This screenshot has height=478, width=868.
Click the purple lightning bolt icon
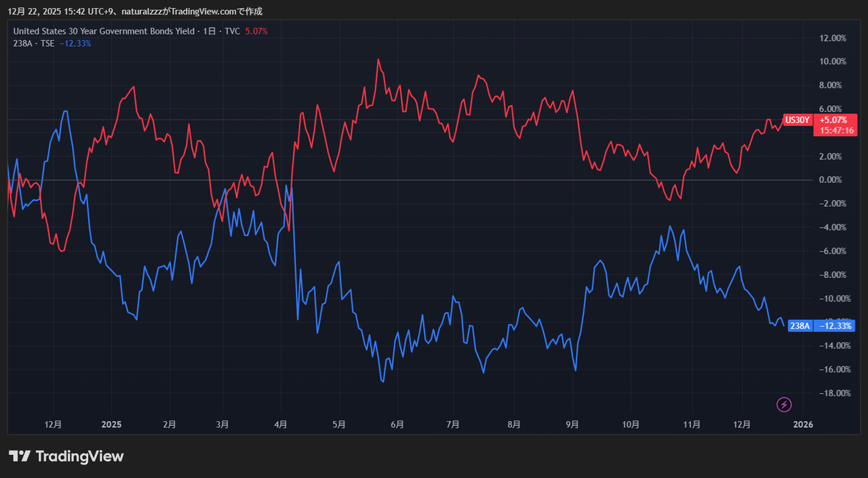784,405
